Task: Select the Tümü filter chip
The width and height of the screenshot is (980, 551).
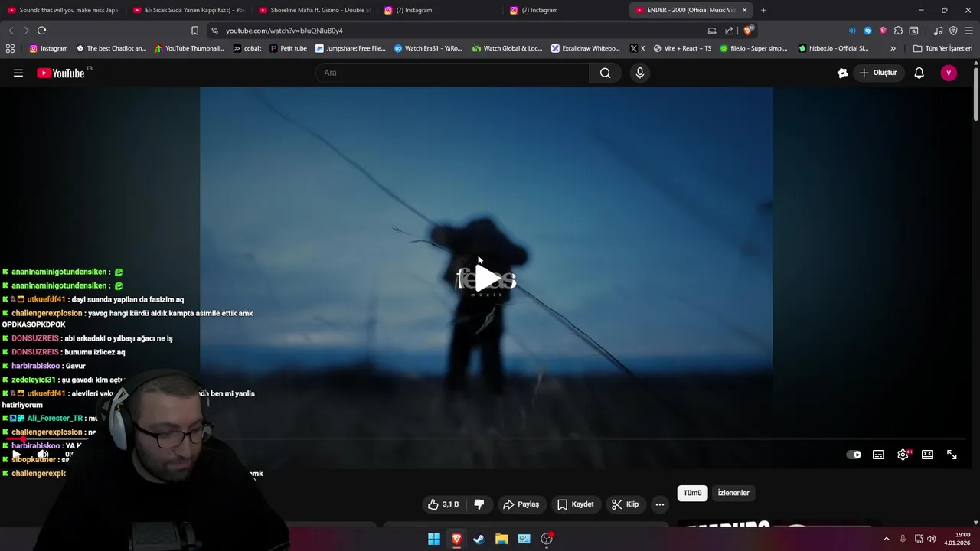Action: coord(692,493)
